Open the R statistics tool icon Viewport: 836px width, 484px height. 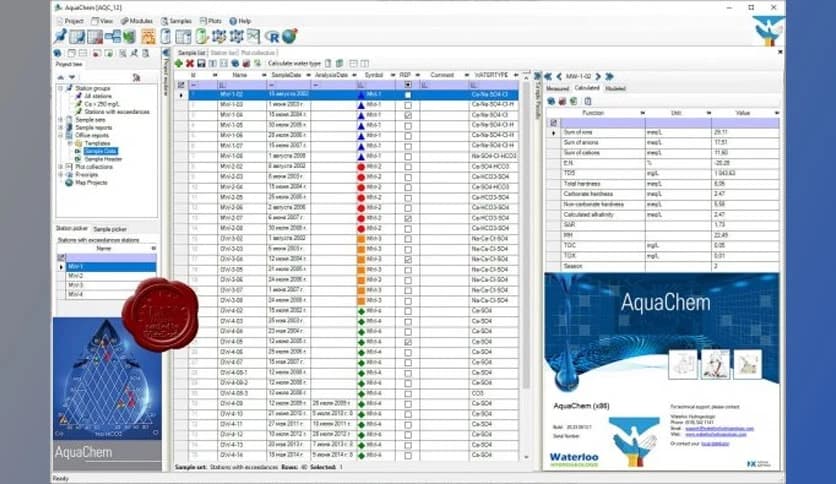pyautogui.click(x=272, y=37)
